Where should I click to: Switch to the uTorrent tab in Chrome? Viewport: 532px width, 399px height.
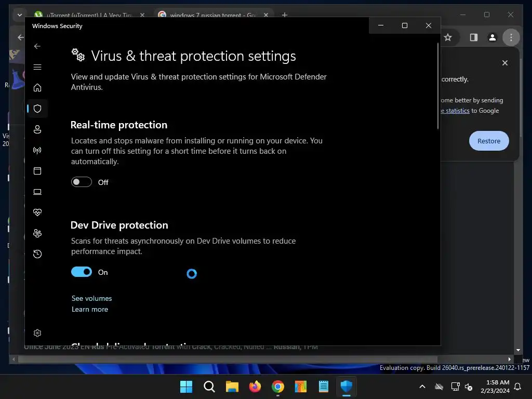[x=90, y=15]
